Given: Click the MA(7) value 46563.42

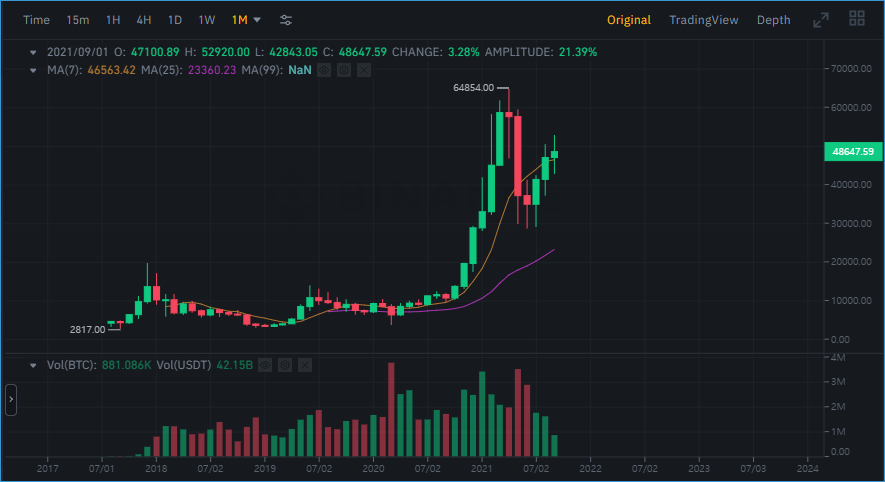Looking at the screenshot, I should coord(111,70).
